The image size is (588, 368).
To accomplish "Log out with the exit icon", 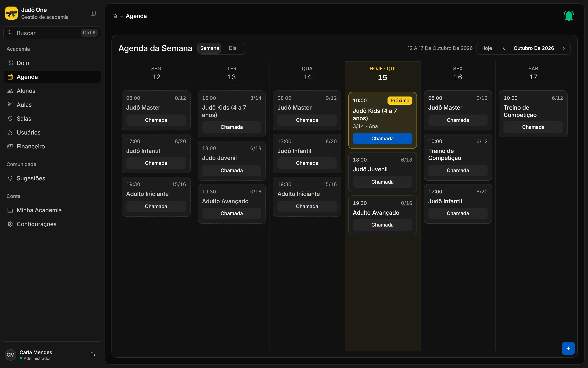I will (x=93, y=355).
